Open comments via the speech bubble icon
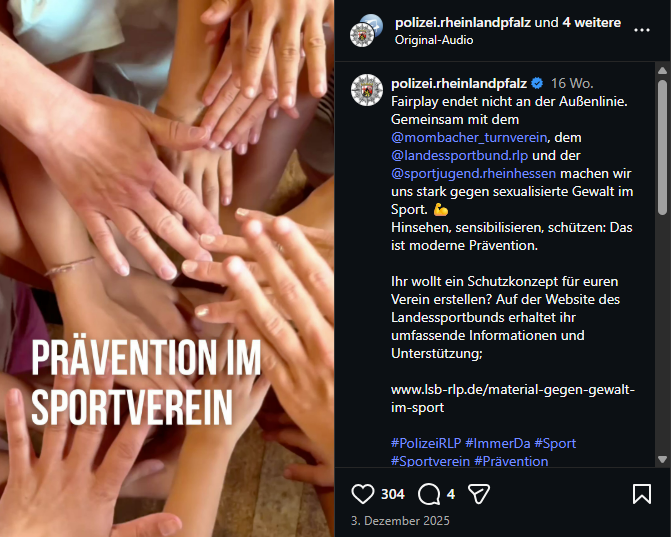The width and height of the screenshot is (671, 537). [429, 494]
